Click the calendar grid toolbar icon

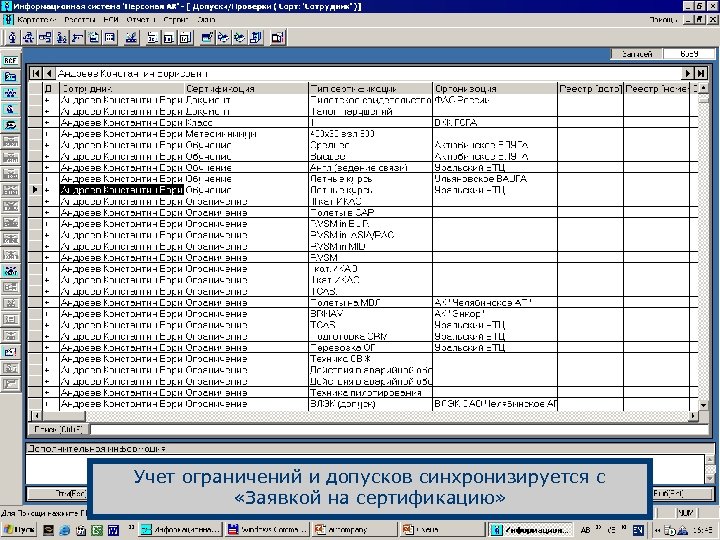(x=110, y=38)
